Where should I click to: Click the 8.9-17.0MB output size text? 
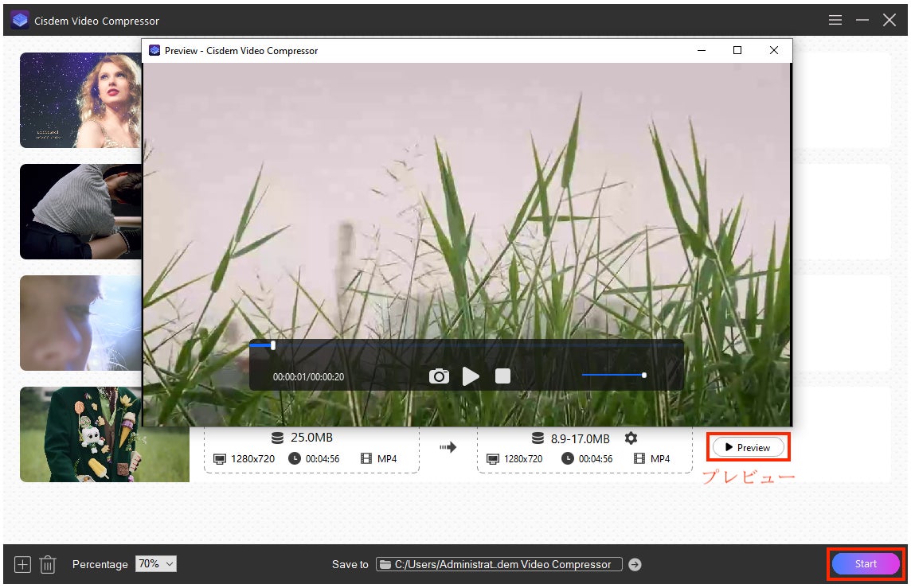[580, 439]
